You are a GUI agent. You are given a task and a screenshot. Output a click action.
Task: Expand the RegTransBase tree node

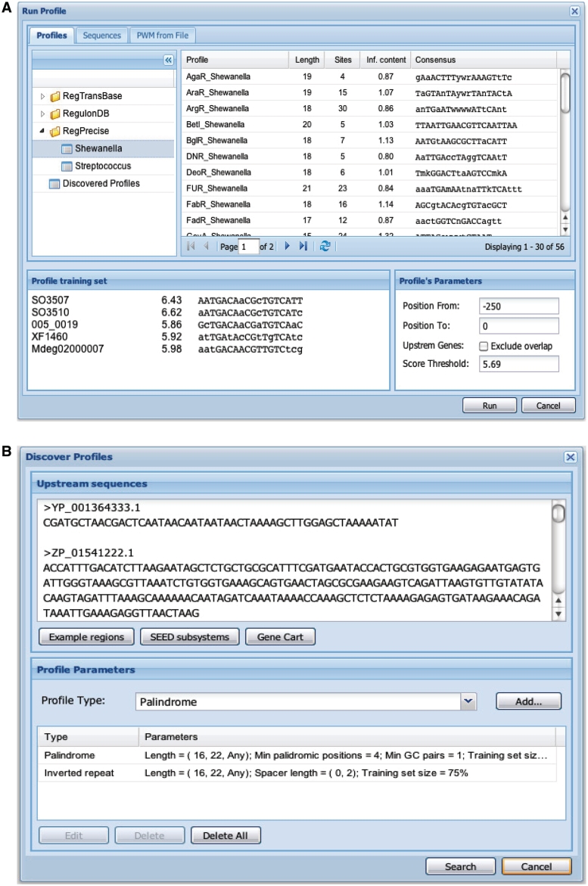42,97
